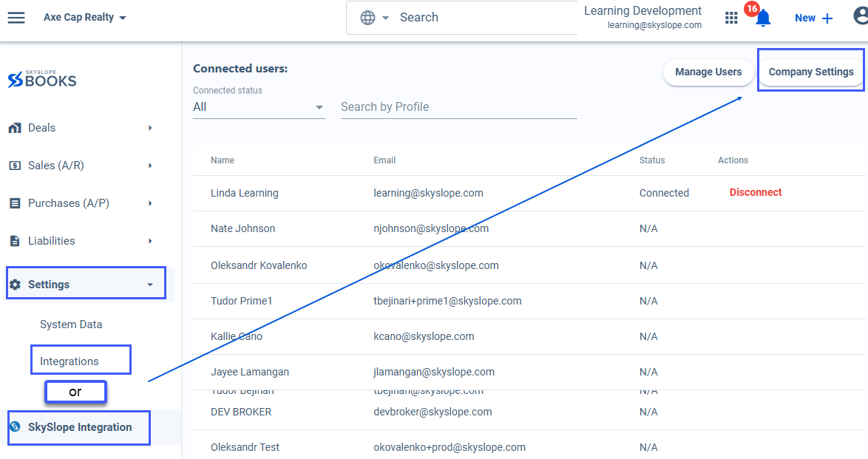Click the Name column header
Viewport: 868px width, 459px height.
click(223, 160)
